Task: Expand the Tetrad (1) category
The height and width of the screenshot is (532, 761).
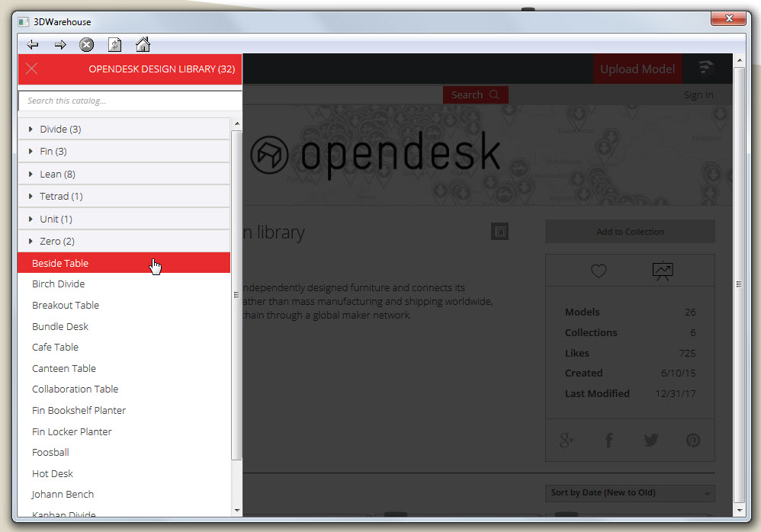Action: (124, 197)
